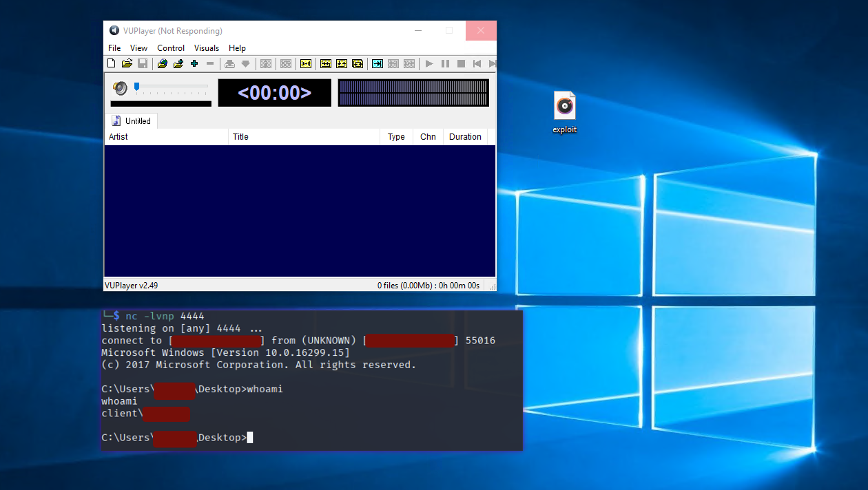Sort by the Type column header
The image size is (868, 490).
tap(396, 137)
